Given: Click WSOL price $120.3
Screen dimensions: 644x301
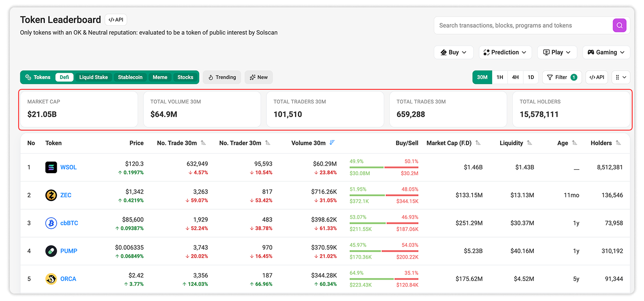Looking at the screenshot, I should pyautogui.click(x=134, y=164).
